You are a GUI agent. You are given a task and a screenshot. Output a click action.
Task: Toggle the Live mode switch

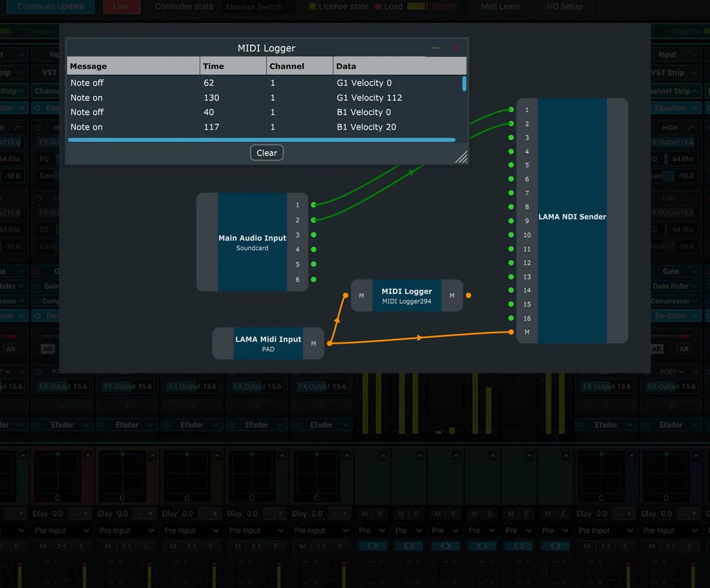pos(122,6)
